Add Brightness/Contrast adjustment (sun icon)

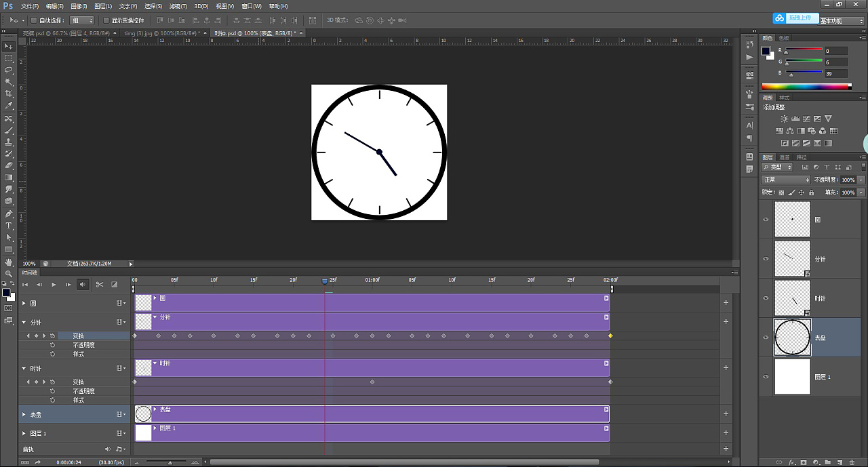click(785, 119)
